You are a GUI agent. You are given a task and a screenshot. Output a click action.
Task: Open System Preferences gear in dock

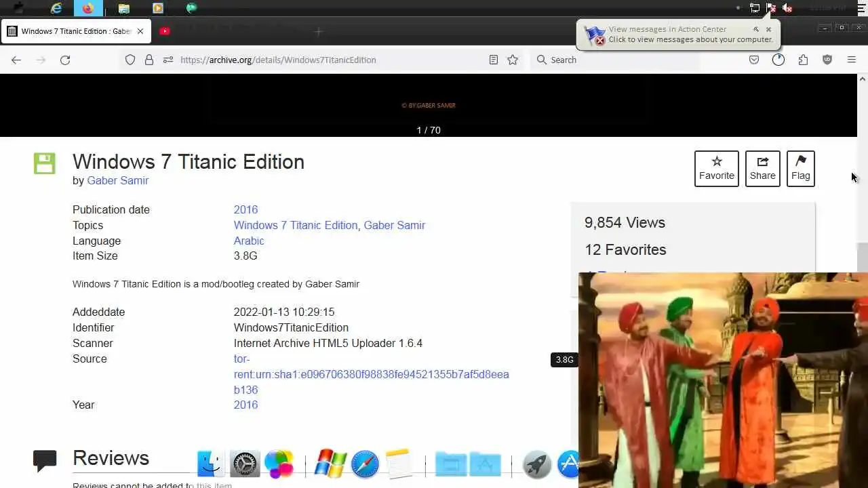(x=245, y=464)
